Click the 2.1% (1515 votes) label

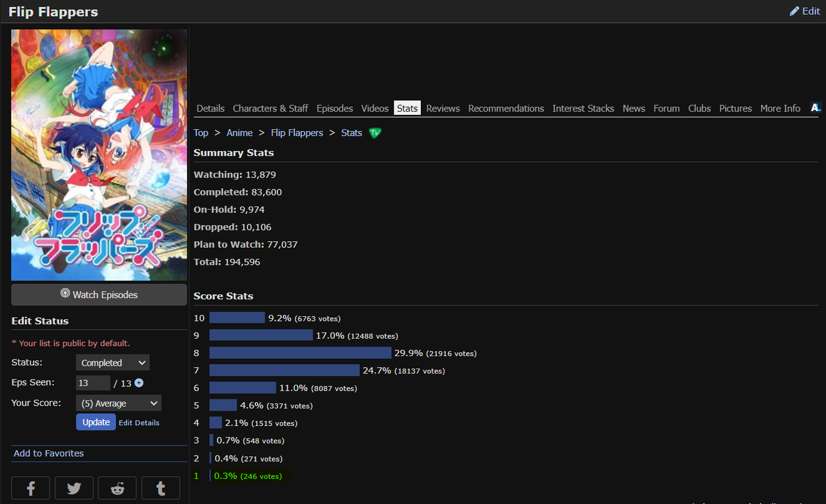coord(261,423)
